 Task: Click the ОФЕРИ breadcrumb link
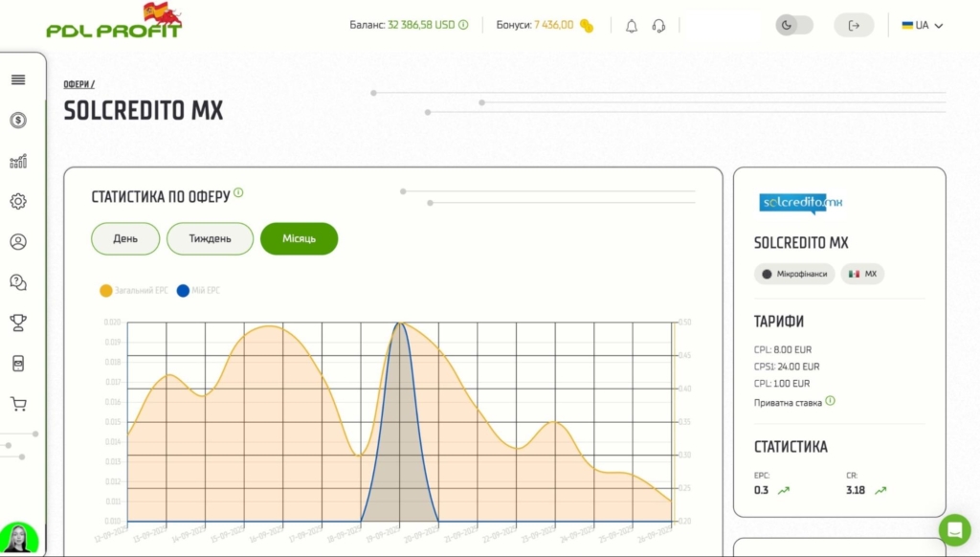(78, 84)
